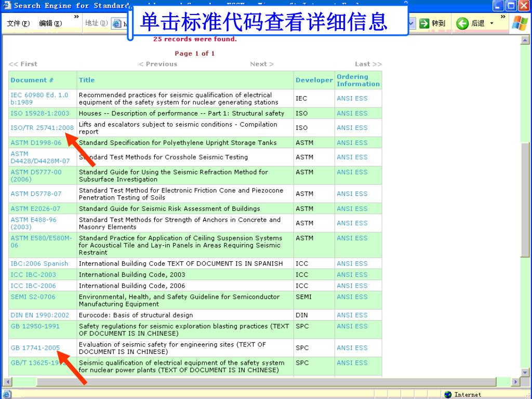Click the green Back (后退) arrow icon
532x399 pixels.
tap(462, 23)
